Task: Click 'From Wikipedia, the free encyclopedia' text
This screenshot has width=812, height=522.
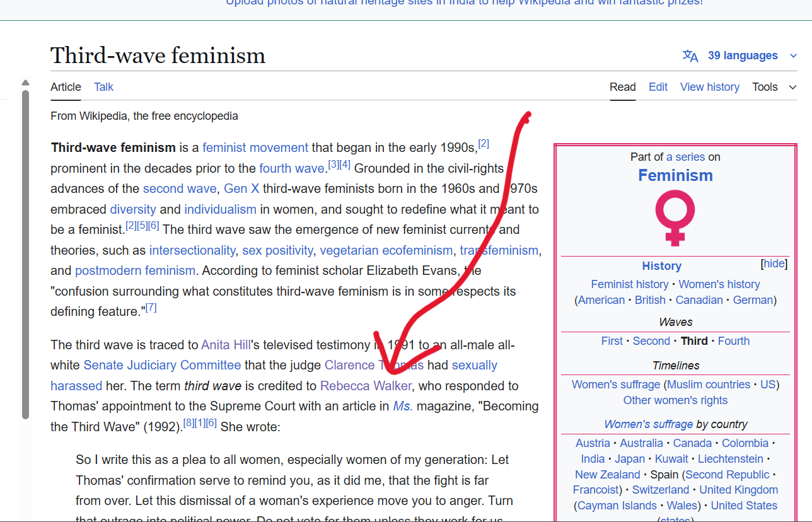Action: point(144,116)
